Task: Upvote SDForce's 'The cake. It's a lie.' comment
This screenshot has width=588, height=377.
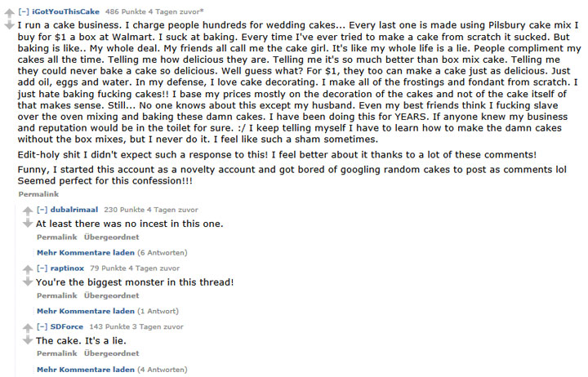Action: pyautogui.click(x=29, y=328)
